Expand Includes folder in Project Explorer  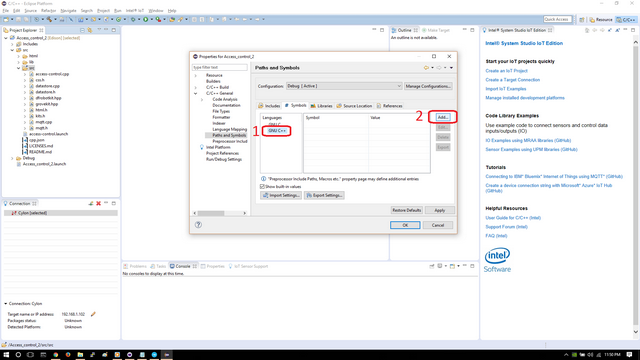[12, 44]
